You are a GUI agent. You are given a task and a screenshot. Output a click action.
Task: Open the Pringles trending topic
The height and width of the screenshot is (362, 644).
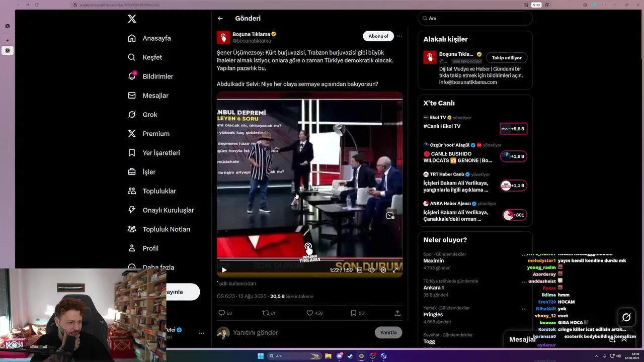click(433, 315)
